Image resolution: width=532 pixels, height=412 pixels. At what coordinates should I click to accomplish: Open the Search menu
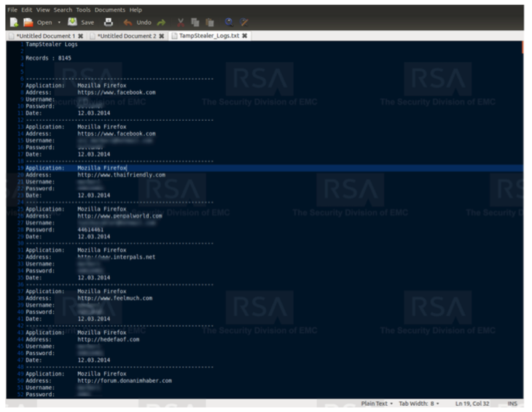(x=63, y=9)
